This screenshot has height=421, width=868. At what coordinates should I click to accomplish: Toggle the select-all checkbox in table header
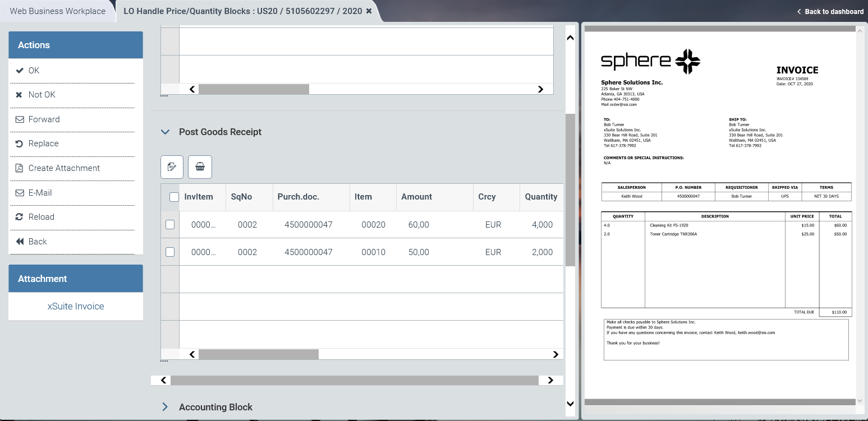click(174, 197)
